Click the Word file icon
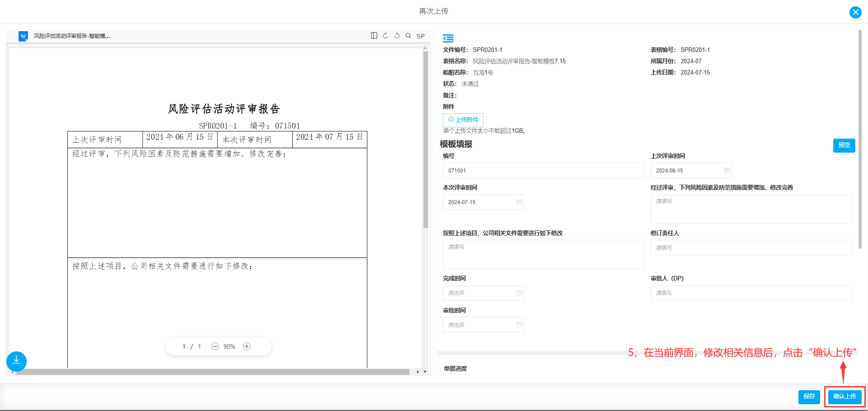 23,36
